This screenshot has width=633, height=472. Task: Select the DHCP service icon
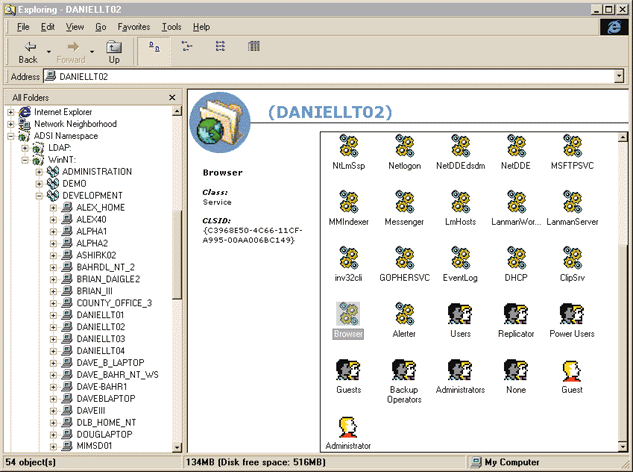pos(516,258)
